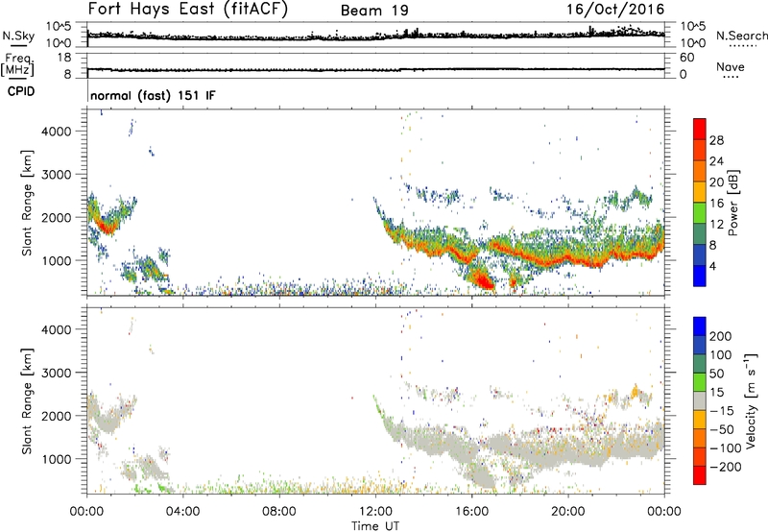Click the velocity panel "Slant Range [km]" label
The width and height of the screenshot is (768, 532).
27,400
